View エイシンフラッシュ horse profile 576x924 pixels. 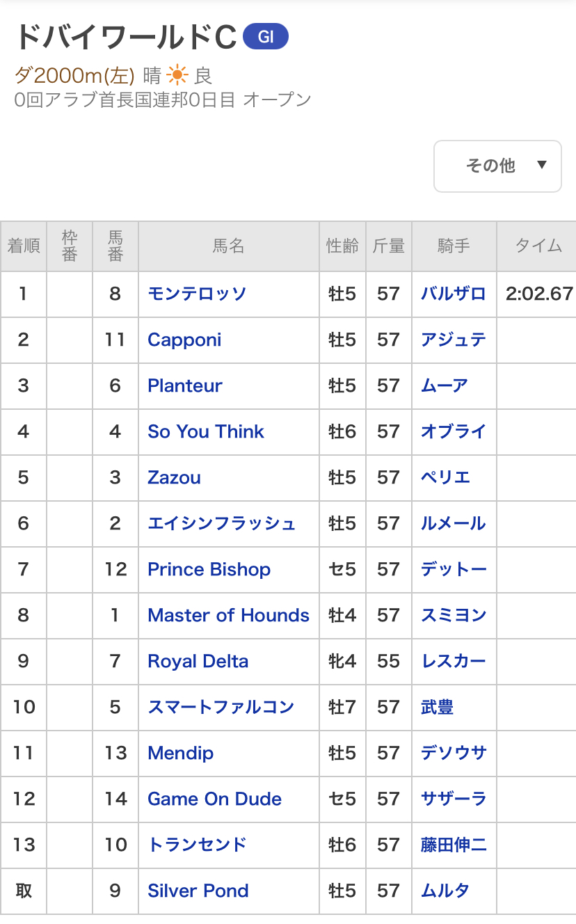tap(221, 523)
